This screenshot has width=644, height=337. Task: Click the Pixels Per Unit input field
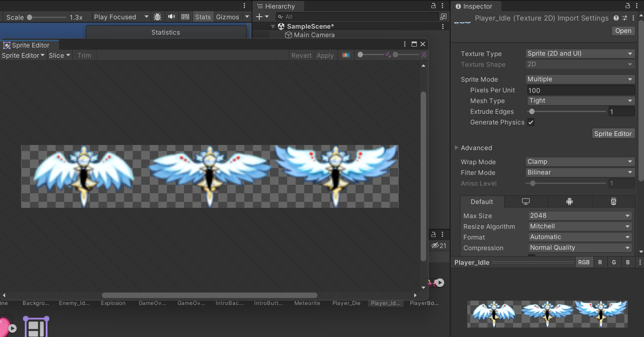(581, 90)
